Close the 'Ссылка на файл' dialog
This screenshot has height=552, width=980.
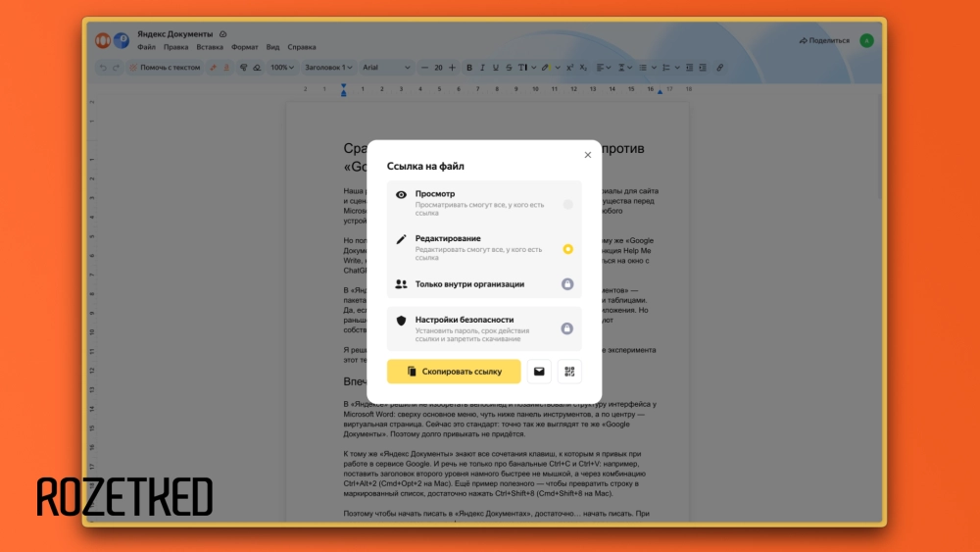(x=587, y=155)
